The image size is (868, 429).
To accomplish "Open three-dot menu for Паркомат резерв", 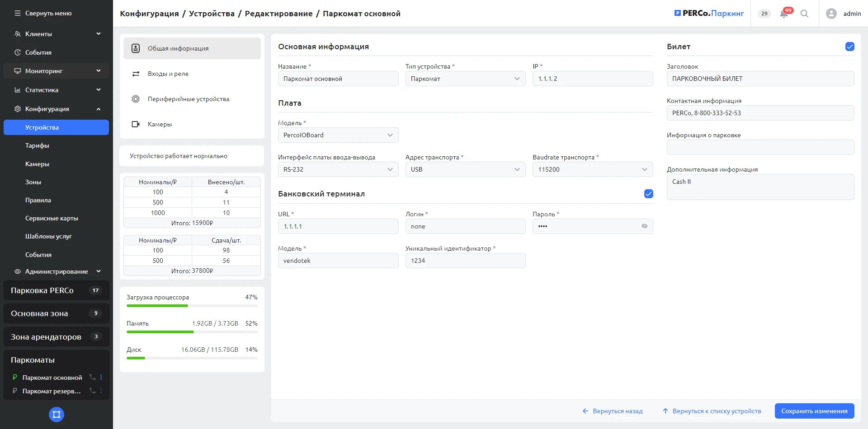I will (x=101, y=391).
